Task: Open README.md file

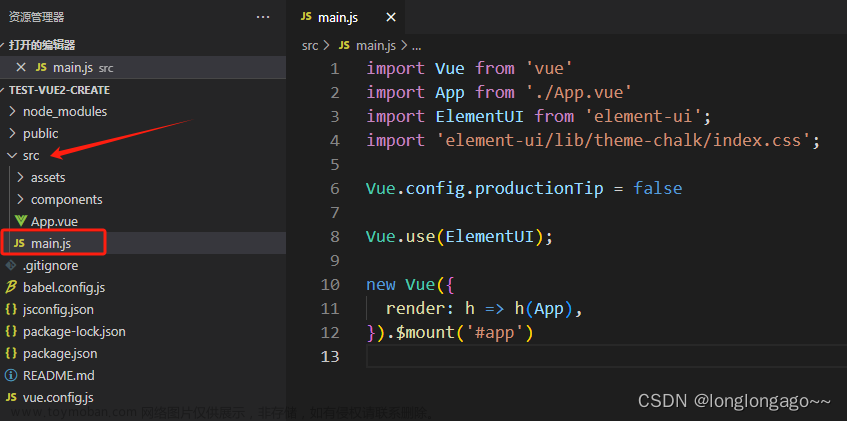Action: [58, 375]
